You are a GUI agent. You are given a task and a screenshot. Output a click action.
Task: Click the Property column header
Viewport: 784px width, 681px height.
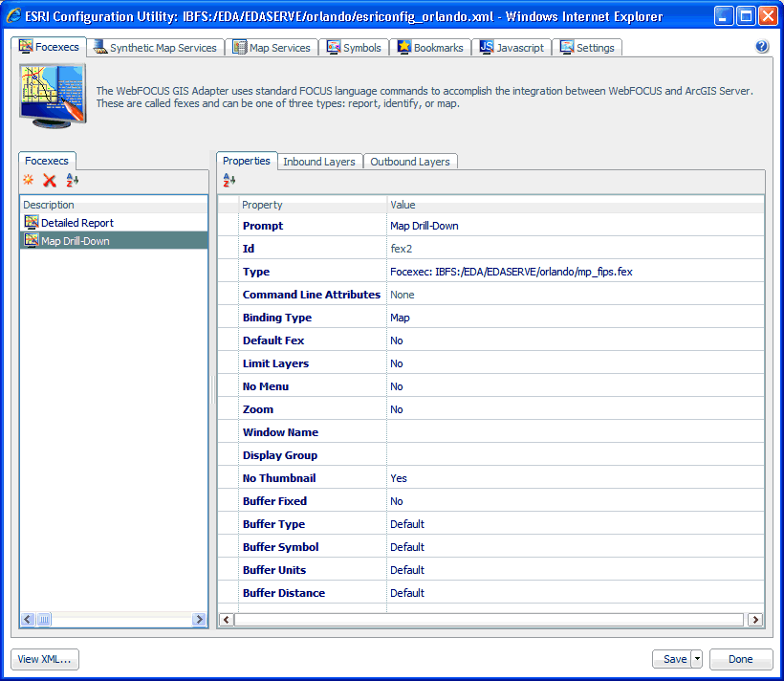(x=312, y=205)
